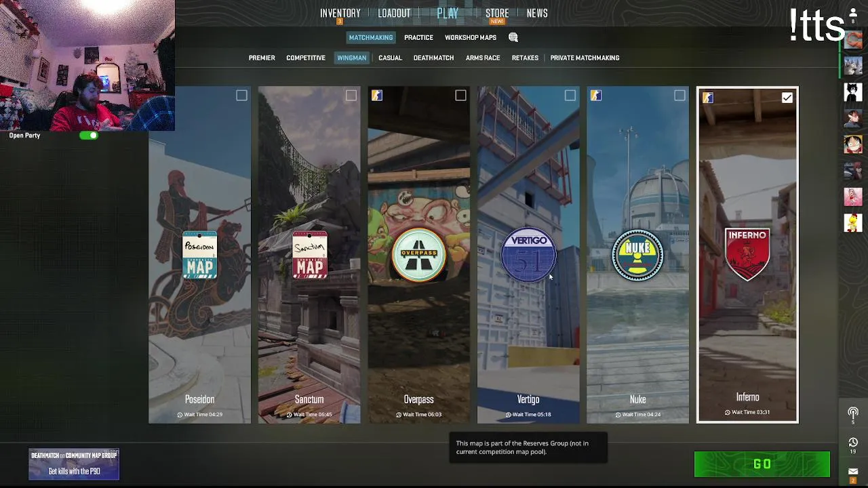868x488 pixels.
Task: Open recent teammates clock icon showing 19
Action: 853,445
